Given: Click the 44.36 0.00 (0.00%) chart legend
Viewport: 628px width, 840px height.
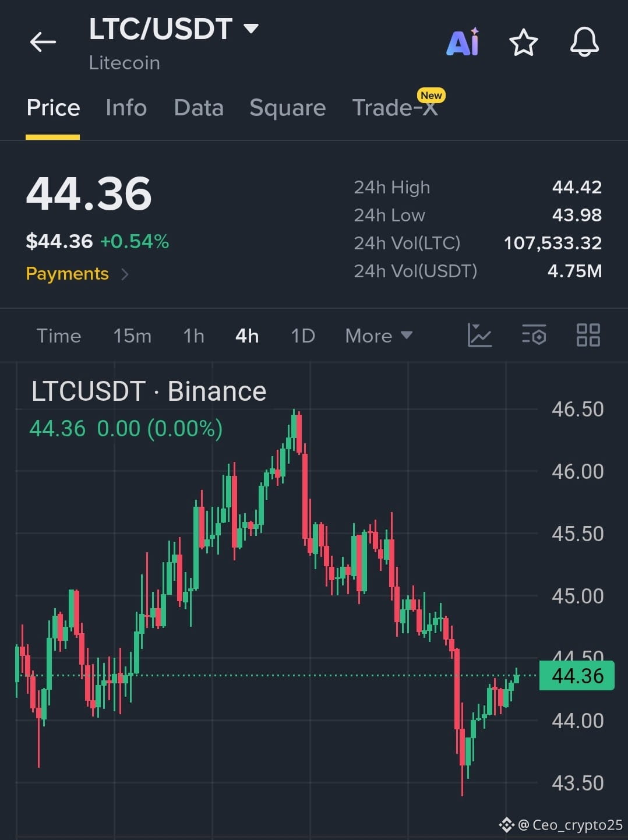Looking at the screenshot, I should coord(126,429).
